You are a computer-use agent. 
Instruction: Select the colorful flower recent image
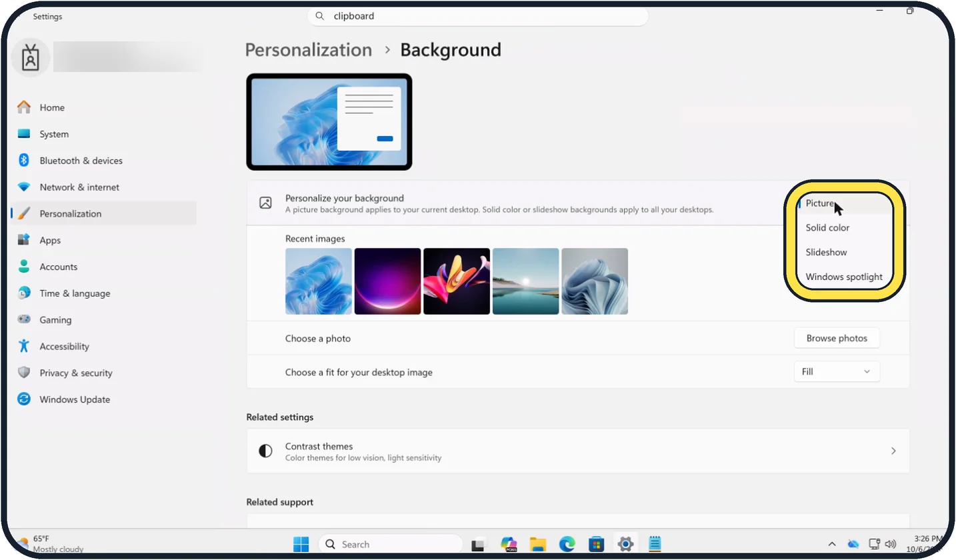click(x=457, y=281)
